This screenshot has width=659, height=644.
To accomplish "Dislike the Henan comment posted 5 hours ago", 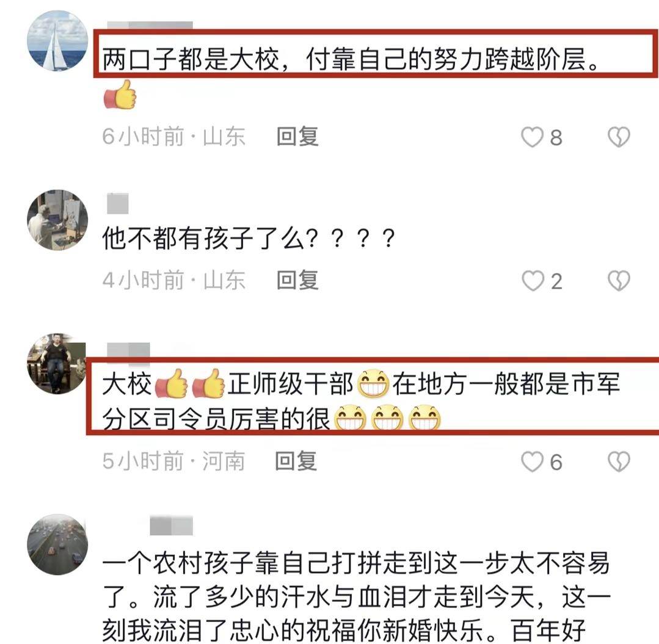I will (619, 461).
